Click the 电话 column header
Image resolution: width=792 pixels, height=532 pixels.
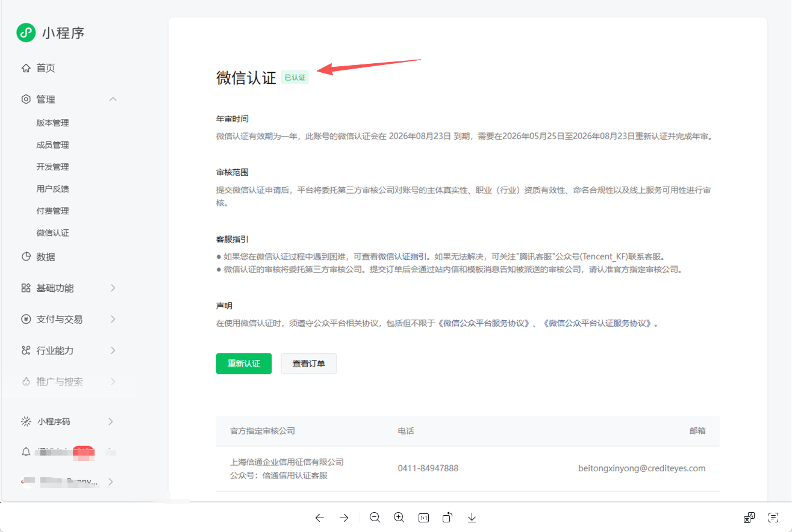click(406, 431)
